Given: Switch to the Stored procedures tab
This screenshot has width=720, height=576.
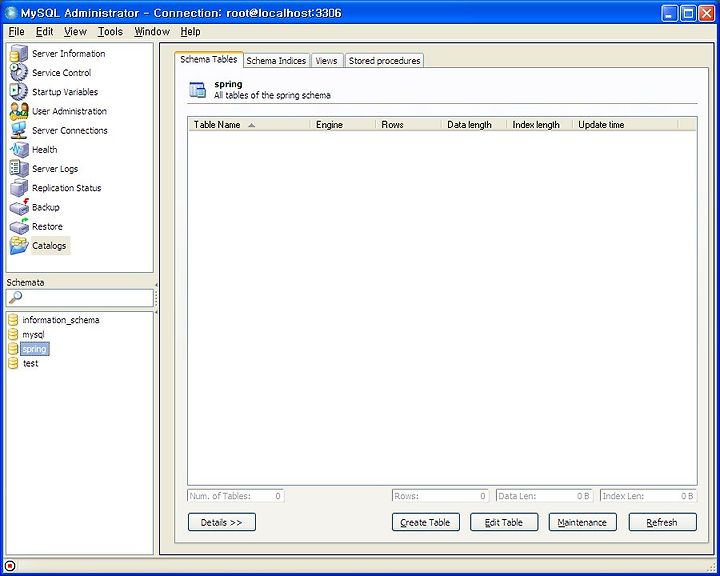Looking at the screenshot, I should tap(384, 61).
